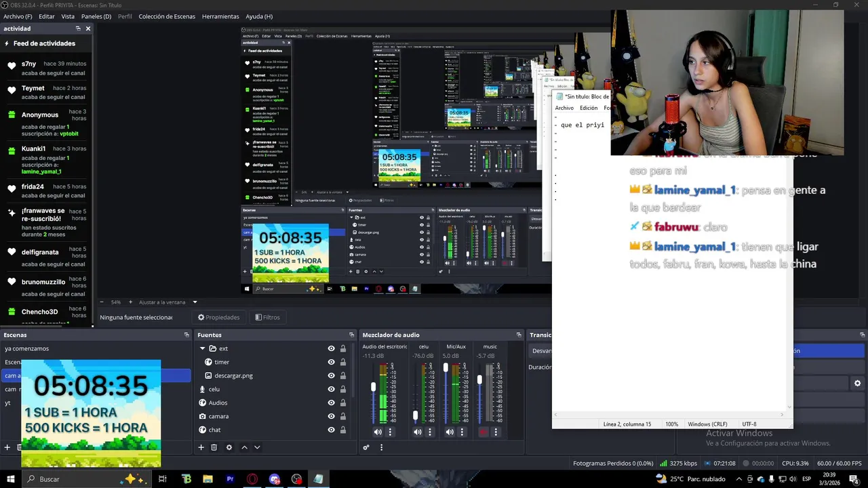Close the actividad panel
868x488 pixels.
[x=87, y=28]
